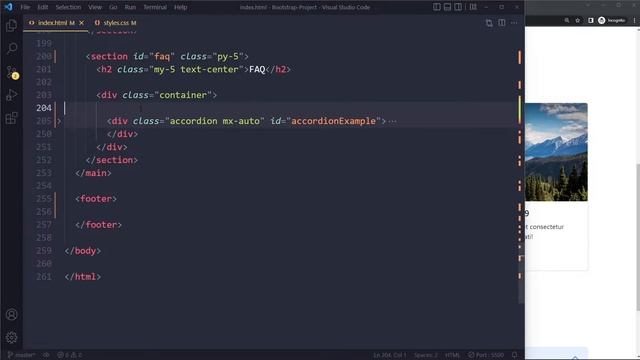Click the closing footer tag
640x360 pixels.
pyautogui.click(x=98, y=225)
